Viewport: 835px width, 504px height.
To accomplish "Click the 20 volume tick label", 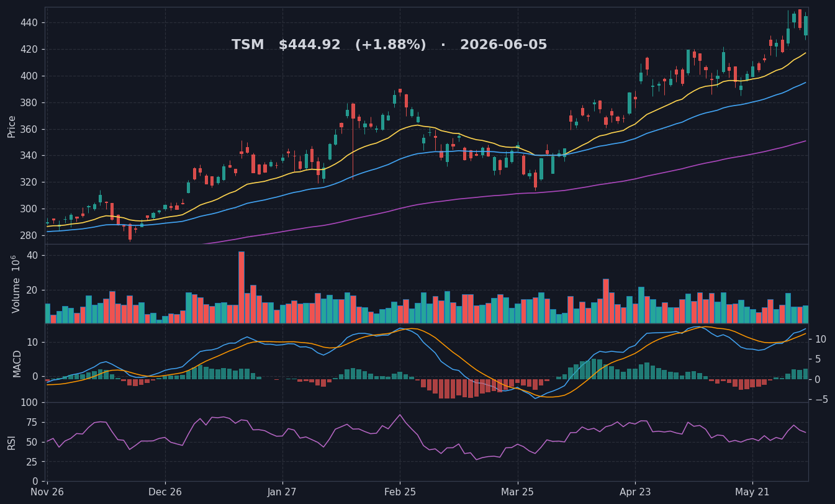I will point(32,290).
